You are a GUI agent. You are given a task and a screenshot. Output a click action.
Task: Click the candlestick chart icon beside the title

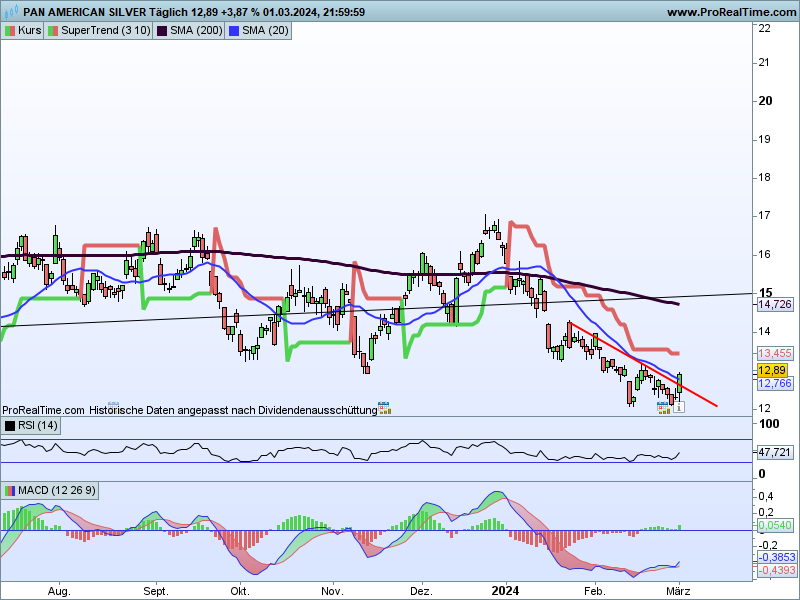click(11, 11)
